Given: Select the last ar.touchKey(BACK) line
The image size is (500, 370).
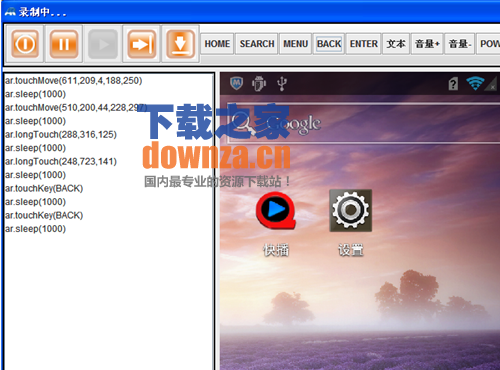Looking at the screenshot, I should (x=44, y=216).
